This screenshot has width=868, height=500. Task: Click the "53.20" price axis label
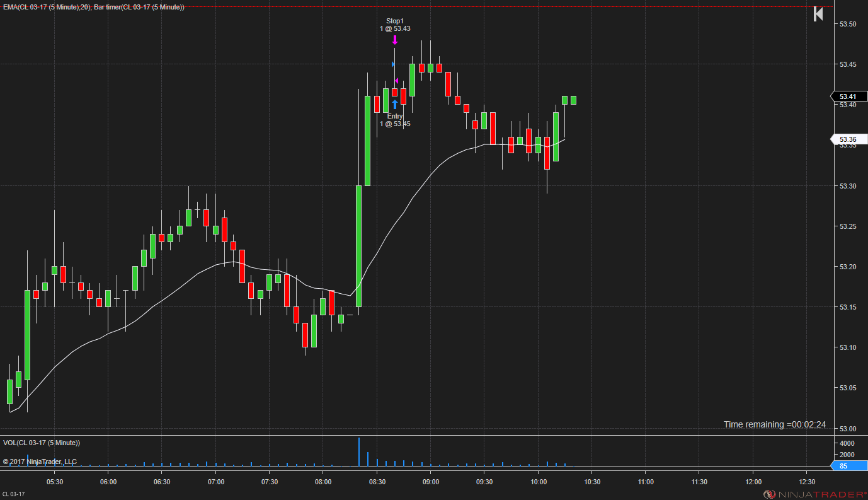point(848,267)
